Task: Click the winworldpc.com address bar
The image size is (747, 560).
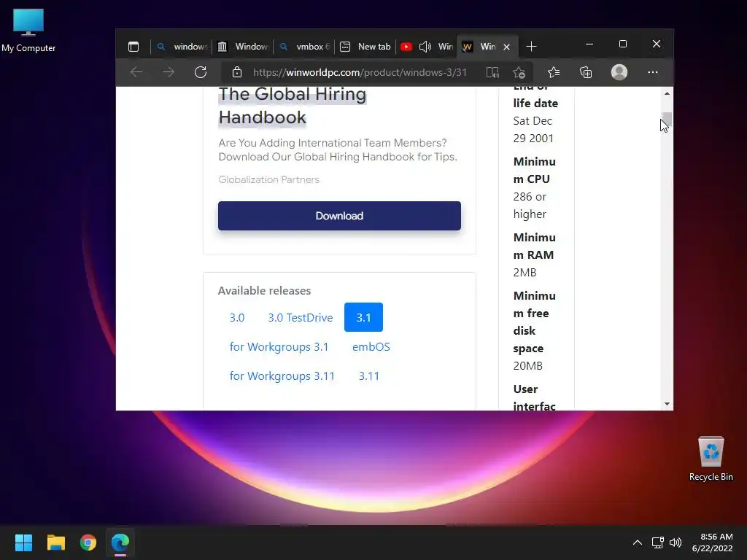Action: pos(360,72)
